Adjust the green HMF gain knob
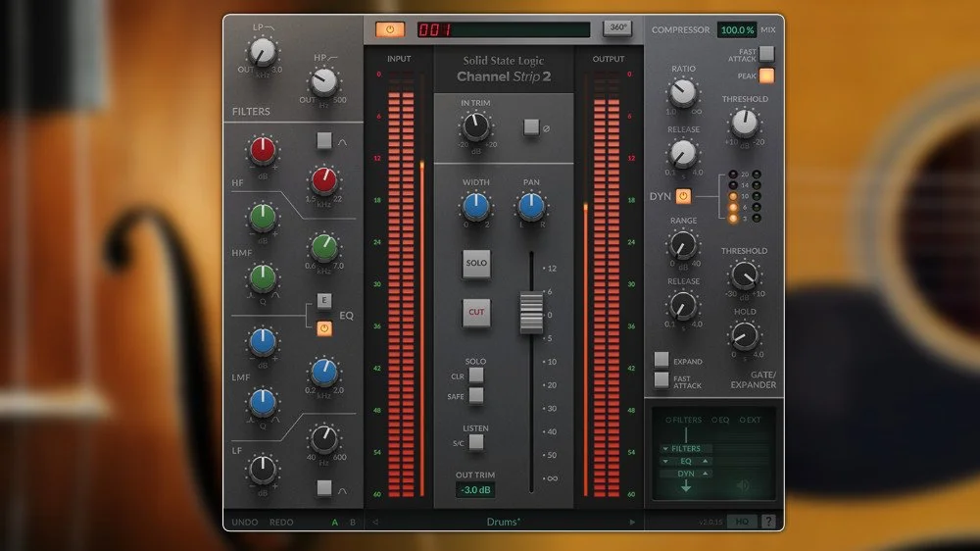Viewport: 980px width, 551px height. tap(263, 217)
